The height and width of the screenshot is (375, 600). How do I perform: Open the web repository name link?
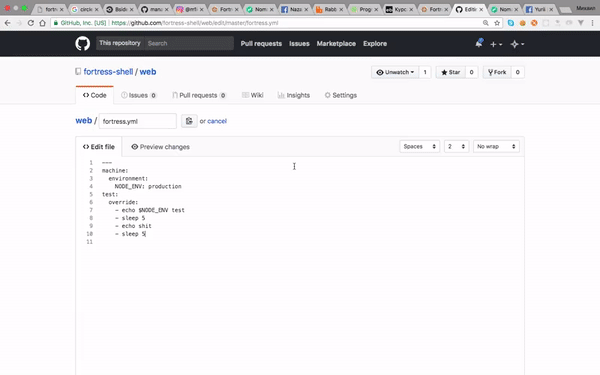point(148,72)
